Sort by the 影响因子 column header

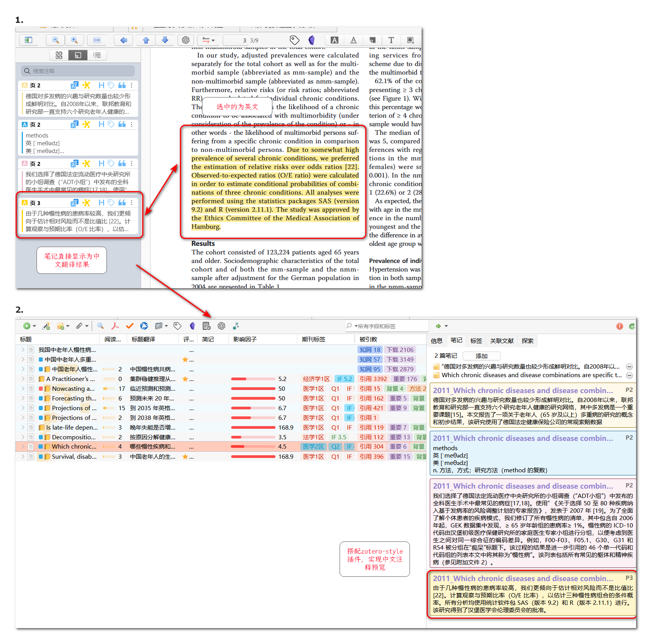pyautogui.click(x=262, y=339)
